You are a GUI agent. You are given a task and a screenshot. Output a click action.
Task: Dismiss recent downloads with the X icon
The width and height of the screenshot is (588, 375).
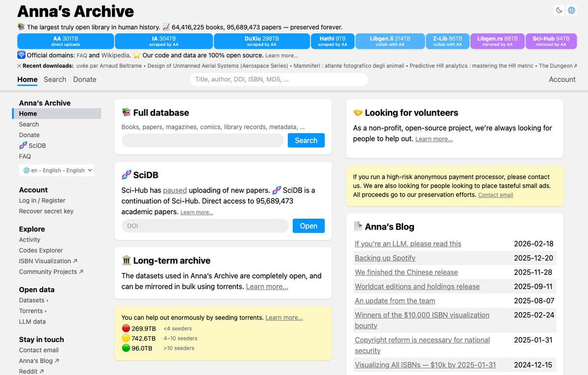(x=19, y=66)
